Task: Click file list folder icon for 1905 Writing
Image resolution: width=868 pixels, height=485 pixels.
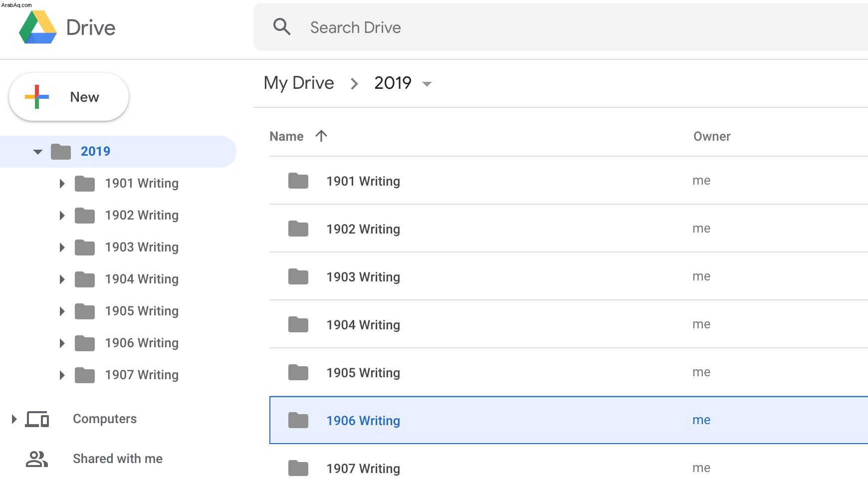Action: [298, 372]
